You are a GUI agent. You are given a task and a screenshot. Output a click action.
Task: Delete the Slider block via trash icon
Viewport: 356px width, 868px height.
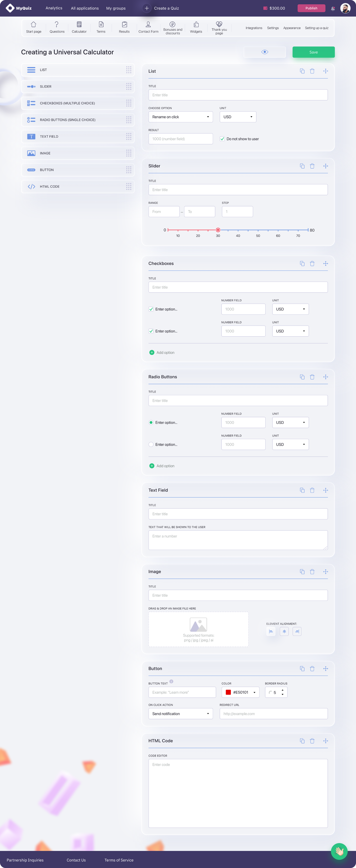(312, 166)
